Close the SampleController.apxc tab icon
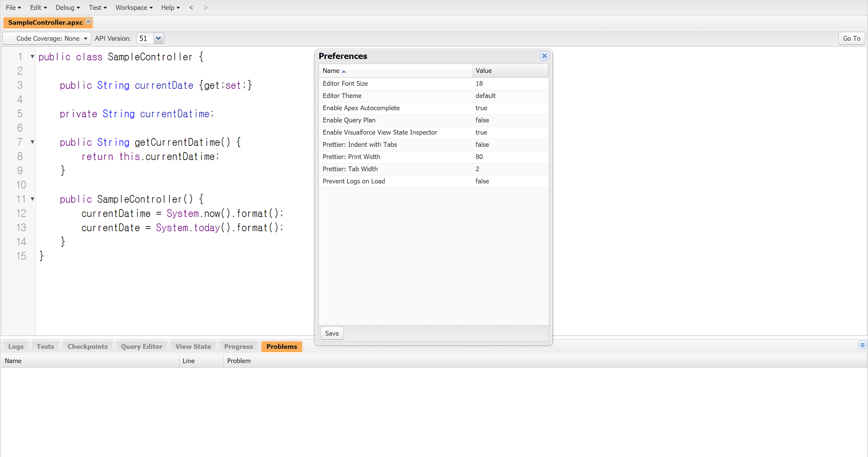 point(88,21)
